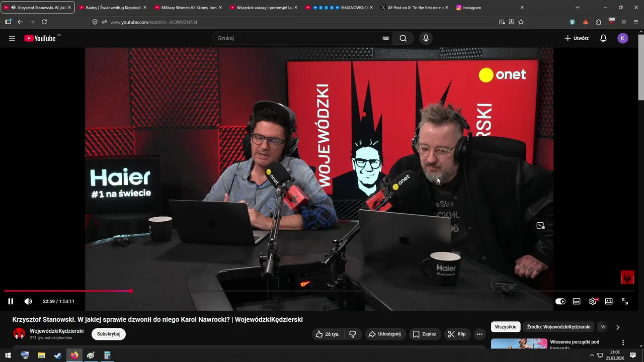Click the search magnifier button
The width and height of the screenshot is (644, 362).
point(403,38)
